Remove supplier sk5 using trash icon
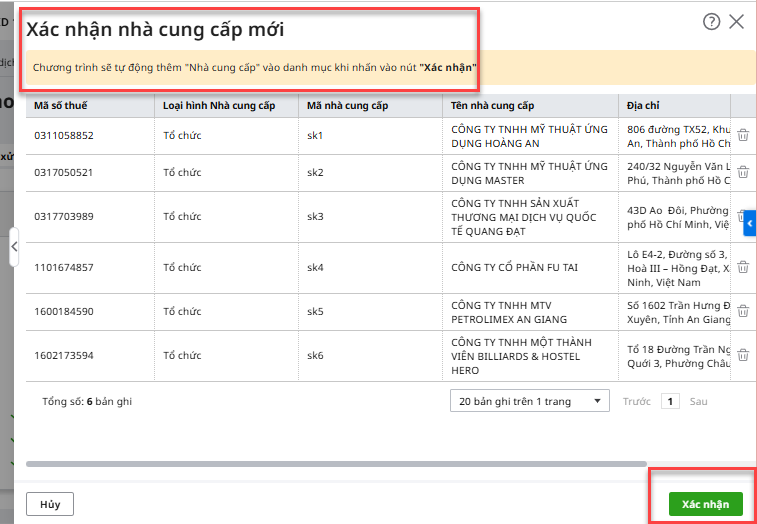This screenshot has width=757, height=524. 743,311
